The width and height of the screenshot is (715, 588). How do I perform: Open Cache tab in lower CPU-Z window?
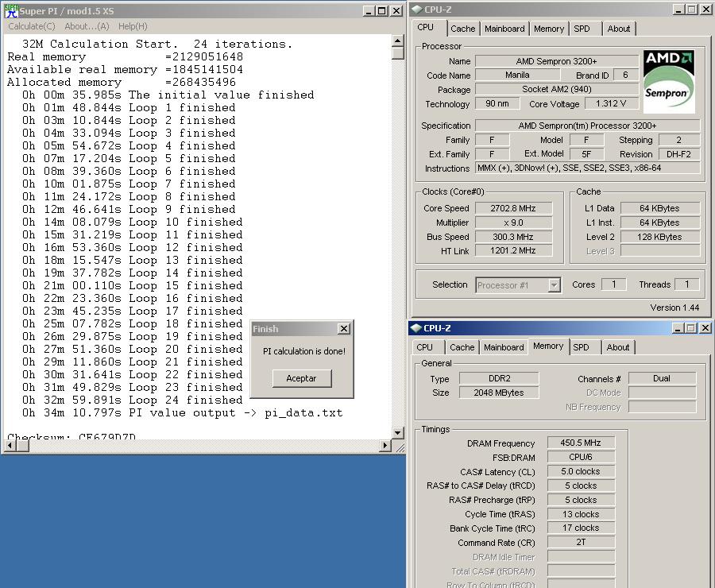pos(462,347)
